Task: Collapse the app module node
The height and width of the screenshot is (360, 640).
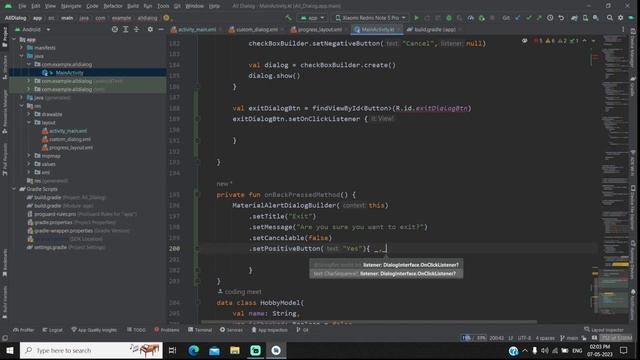Action: click(x=15, y=40)
